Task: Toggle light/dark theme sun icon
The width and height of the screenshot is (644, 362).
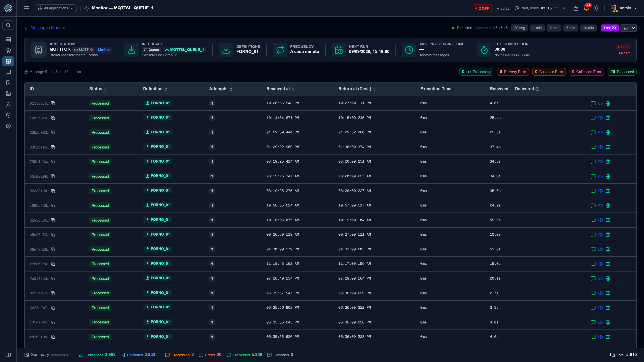Action: coord(596,8)
